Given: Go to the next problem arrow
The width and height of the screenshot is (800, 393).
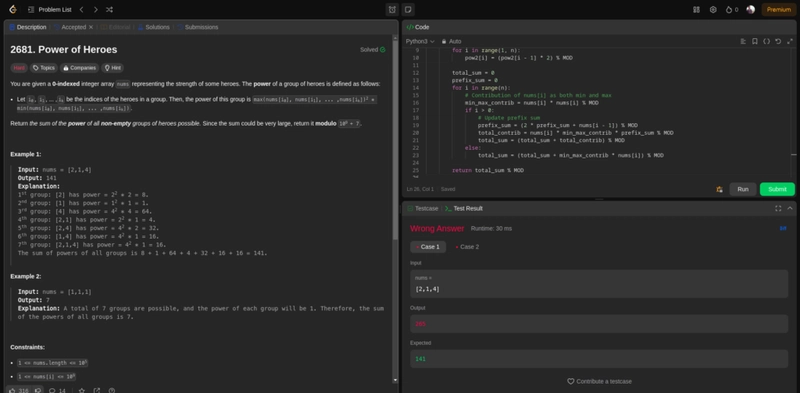Looking at the screenshot, I should 95,10.
